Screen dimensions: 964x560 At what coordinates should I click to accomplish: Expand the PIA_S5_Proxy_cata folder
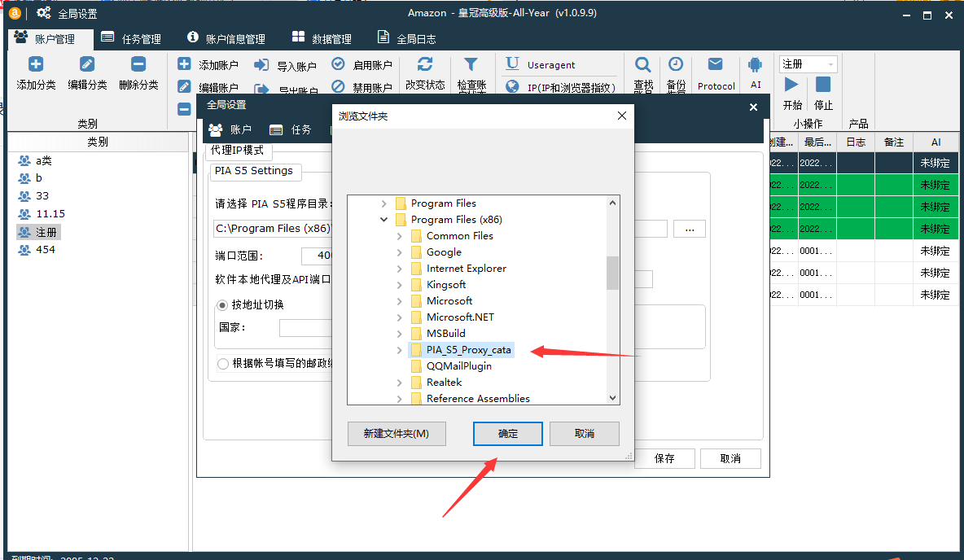[x=400, y=350]
